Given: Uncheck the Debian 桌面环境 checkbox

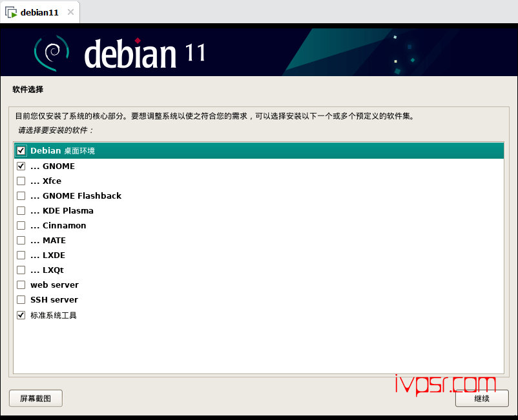Looking at the screenshot, I should (21, 151).
